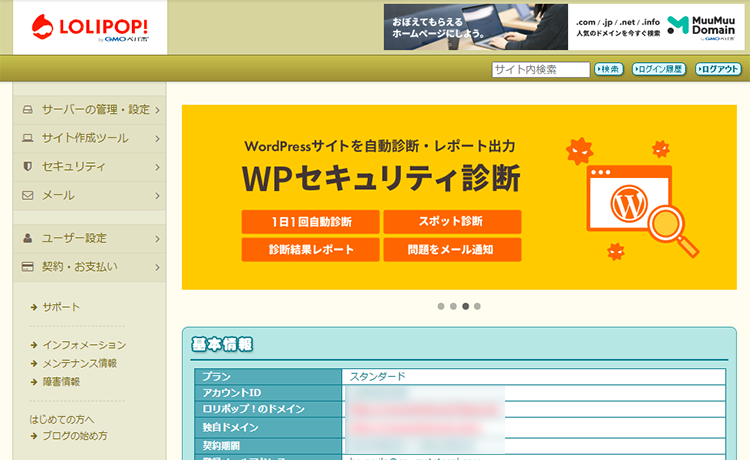750x460 pixels.
Task: Open the メール menu
Action: [x=89, y=196]
